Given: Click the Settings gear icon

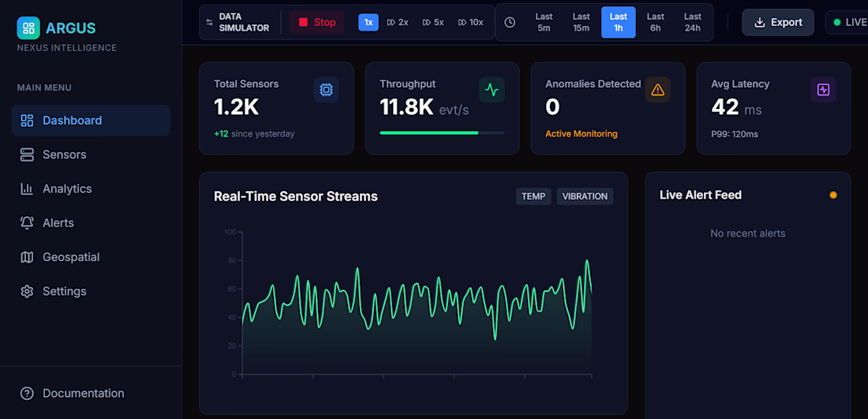Looking at the screenshot, I should (x=27, y=291).
